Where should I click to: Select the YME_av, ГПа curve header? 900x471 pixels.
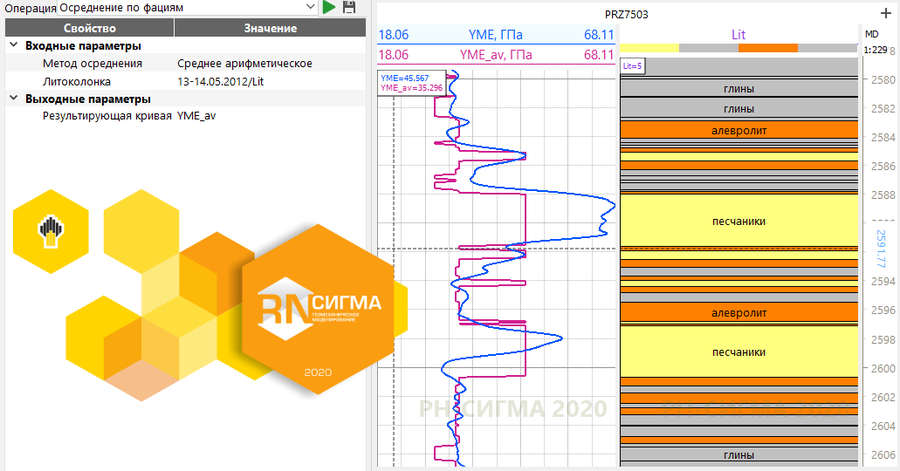tap(496, 54)
